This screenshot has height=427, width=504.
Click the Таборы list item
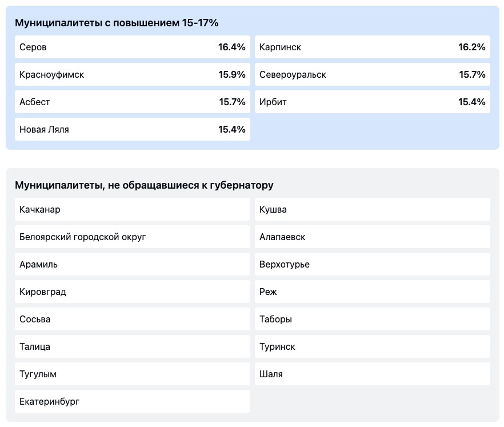pyautogui.click(x=372, y=320)
